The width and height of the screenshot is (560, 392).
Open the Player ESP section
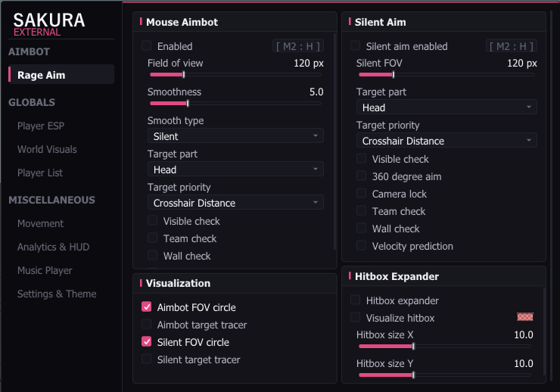41,126
